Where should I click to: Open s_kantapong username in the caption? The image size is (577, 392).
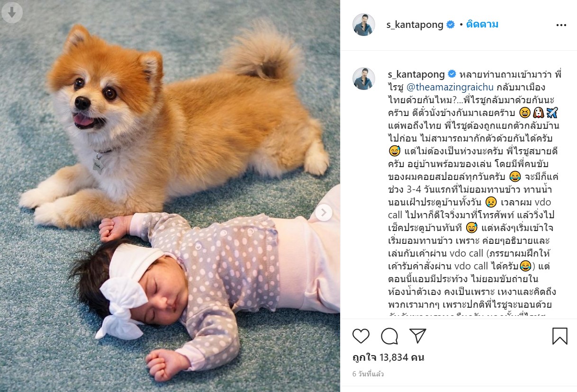tap(416, 74)
